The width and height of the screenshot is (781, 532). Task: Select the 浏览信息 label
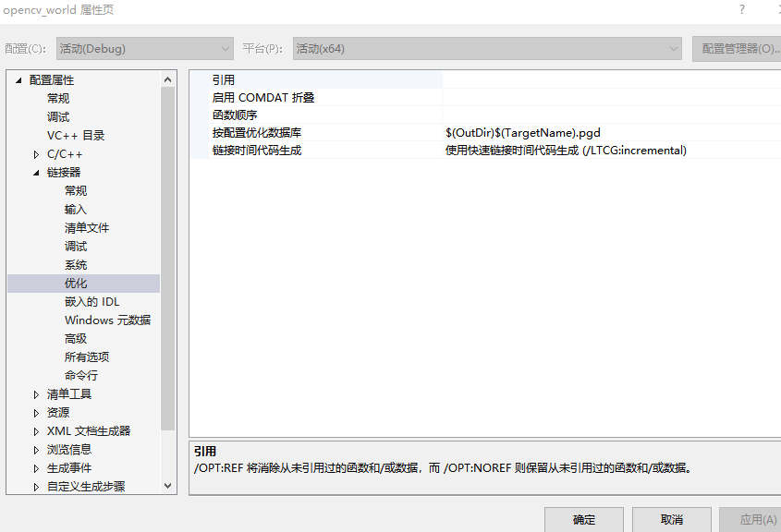pyautogui.click(x=69, y=450)
